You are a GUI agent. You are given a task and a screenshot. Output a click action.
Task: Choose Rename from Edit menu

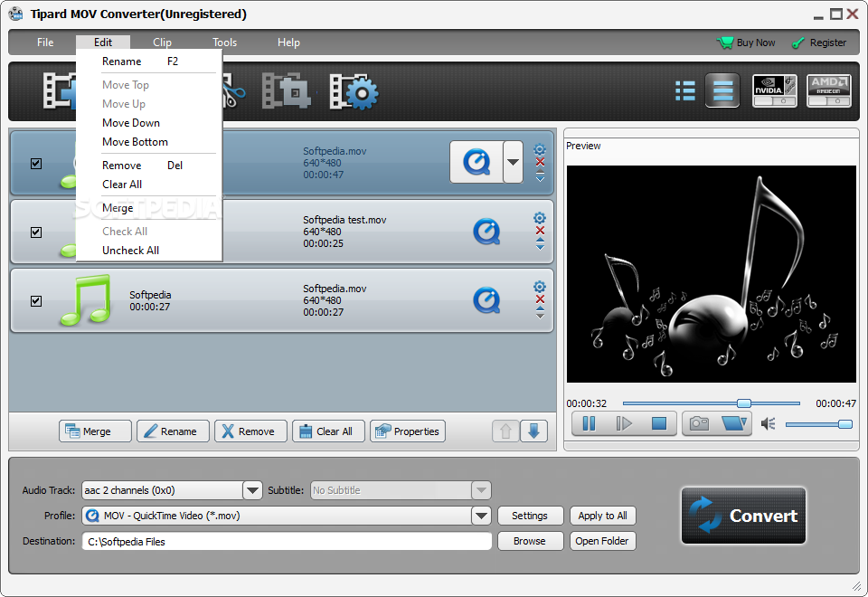149,62
